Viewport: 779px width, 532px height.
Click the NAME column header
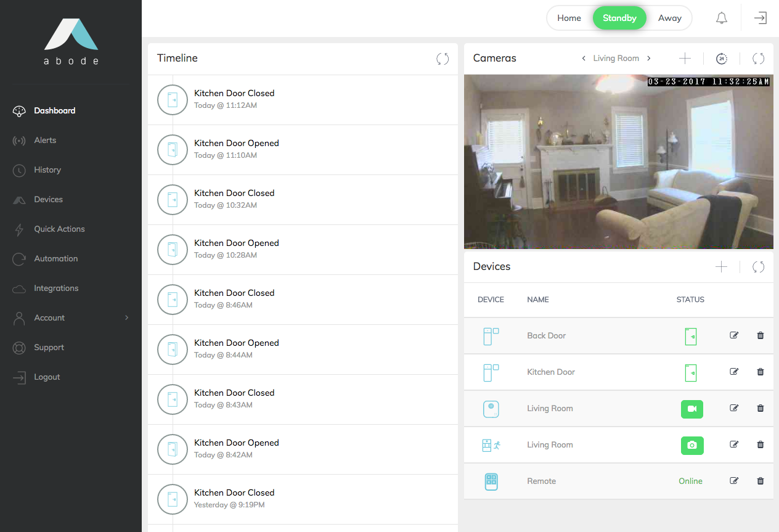pos(537,300)
